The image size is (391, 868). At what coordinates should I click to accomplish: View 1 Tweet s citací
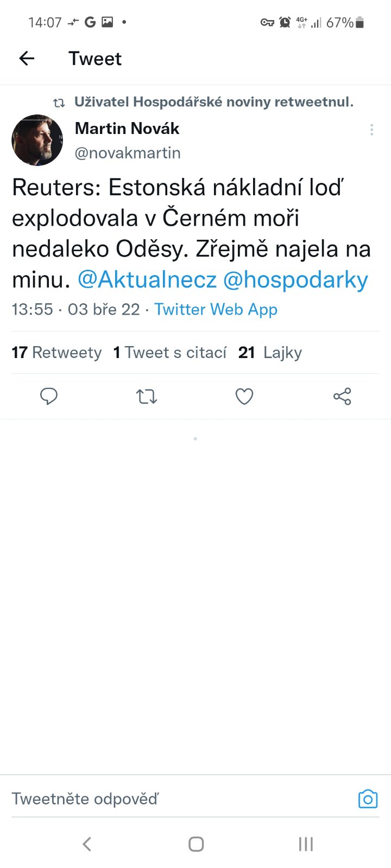tap(169, 353)
